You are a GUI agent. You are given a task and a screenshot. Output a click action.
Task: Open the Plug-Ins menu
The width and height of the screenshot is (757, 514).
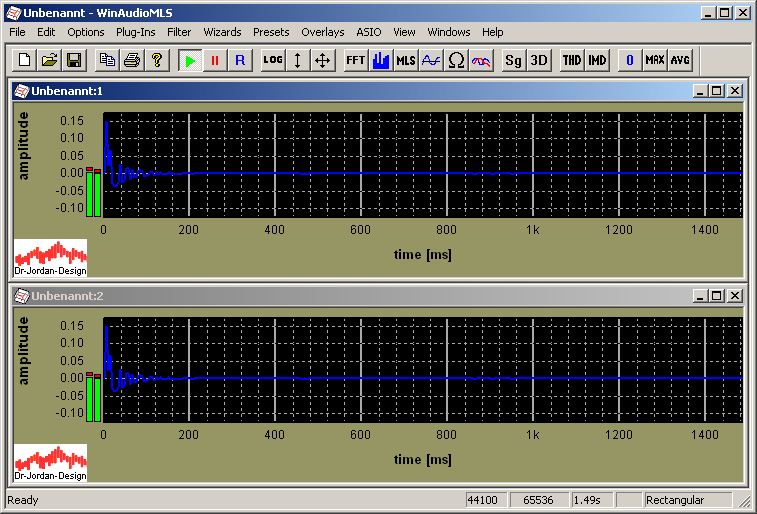135,32
